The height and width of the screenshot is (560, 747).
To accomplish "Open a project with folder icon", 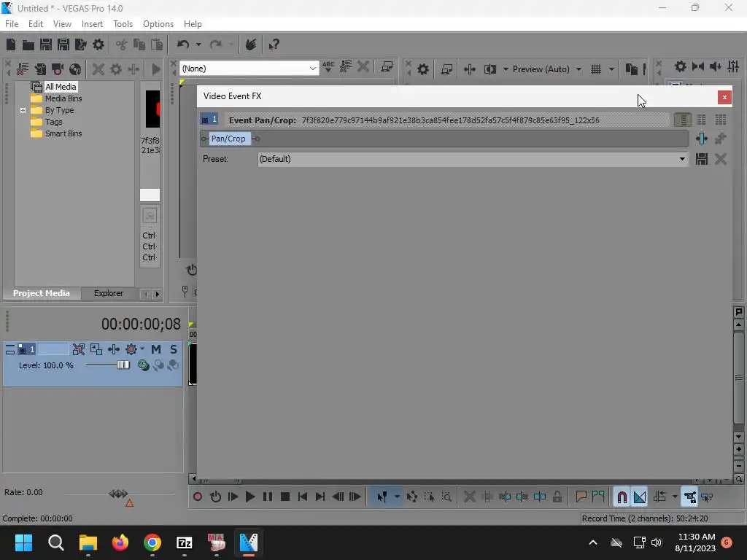I will point(28,44).
